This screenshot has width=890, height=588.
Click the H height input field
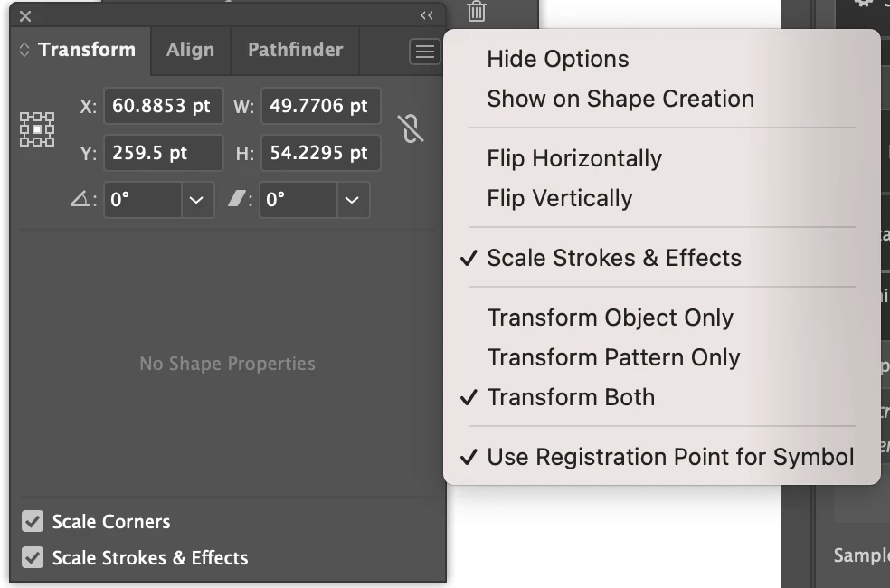pos(321,153)
